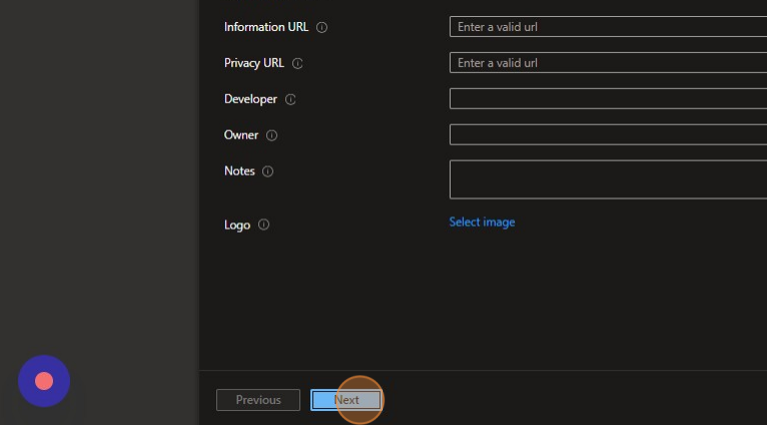Focus the Information URL input field
This screenshot has height=425, width=767.
(x=608, y=27)
